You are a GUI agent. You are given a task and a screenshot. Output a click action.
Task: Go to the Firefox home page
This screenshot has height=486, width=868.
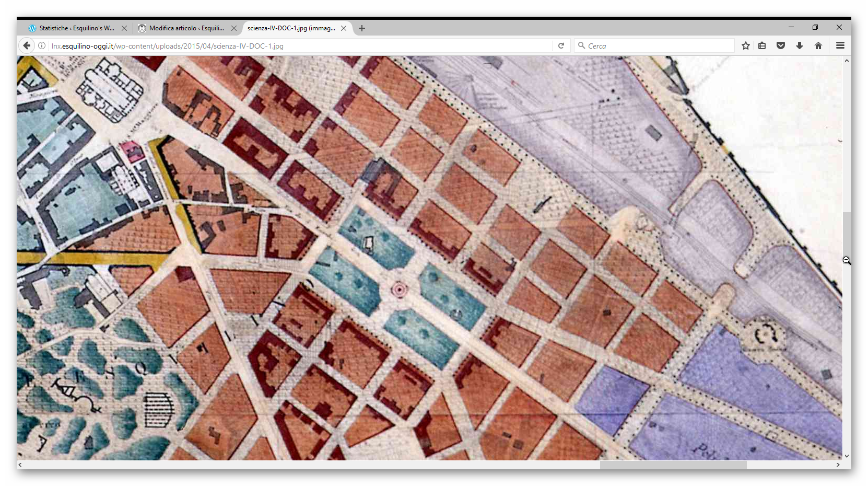(x=818, y=46)
